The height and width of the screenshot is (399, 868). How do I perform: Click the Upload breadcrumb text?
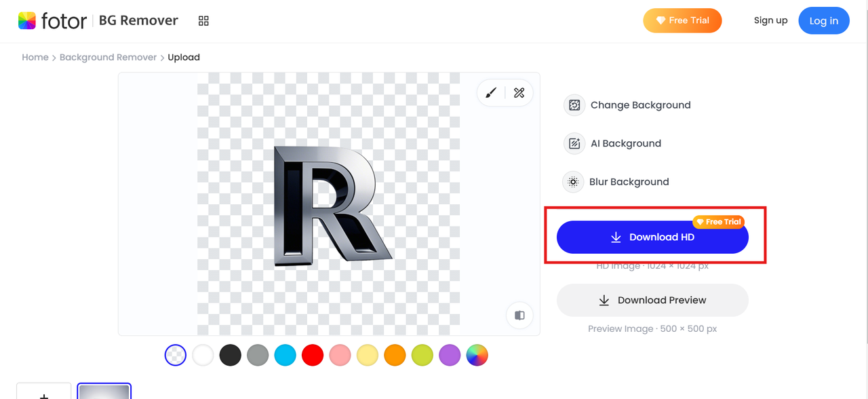tap(184, 58)
